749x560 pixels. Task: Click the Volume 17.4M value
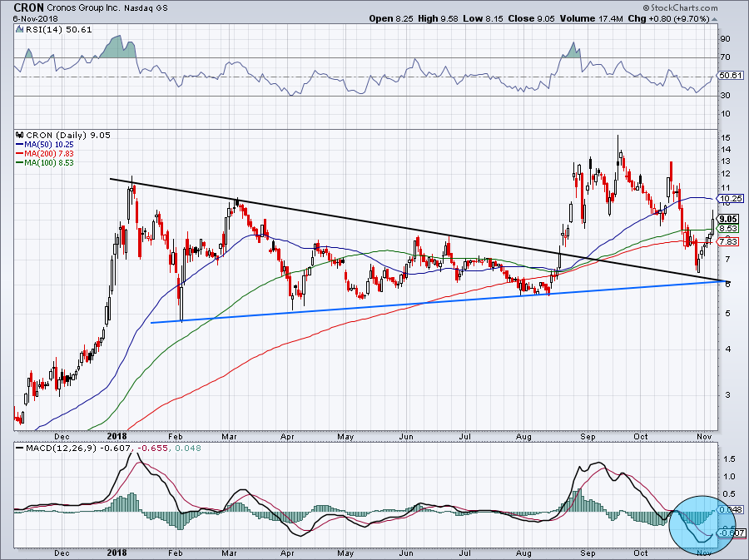point(591,18)
